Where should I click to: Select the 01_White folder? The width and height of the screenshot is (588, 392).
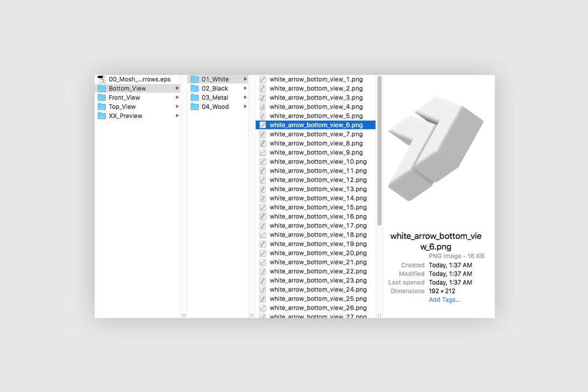[215, 79]
